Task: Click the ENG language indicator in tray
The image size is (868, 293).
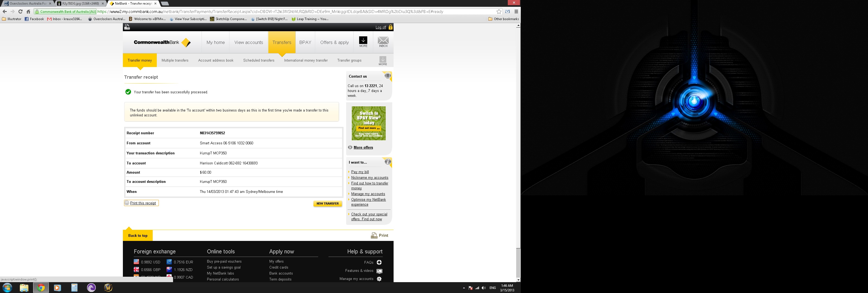Action: 493,288
